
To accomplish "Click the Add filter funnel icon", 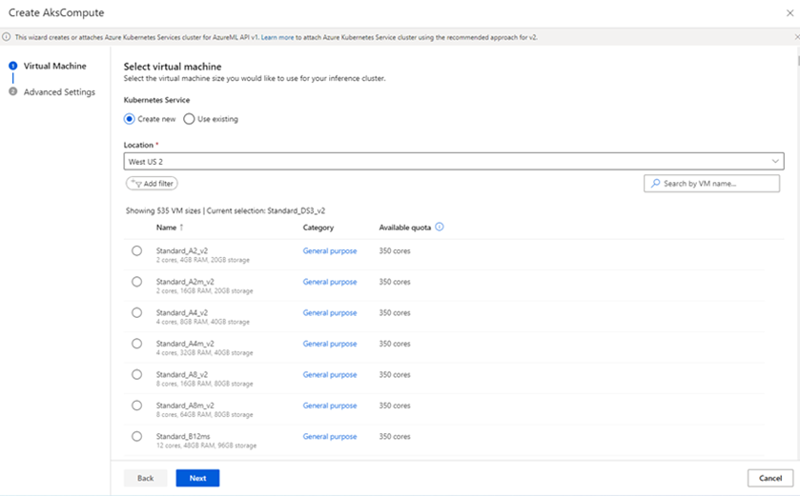I will pos(136,184).
